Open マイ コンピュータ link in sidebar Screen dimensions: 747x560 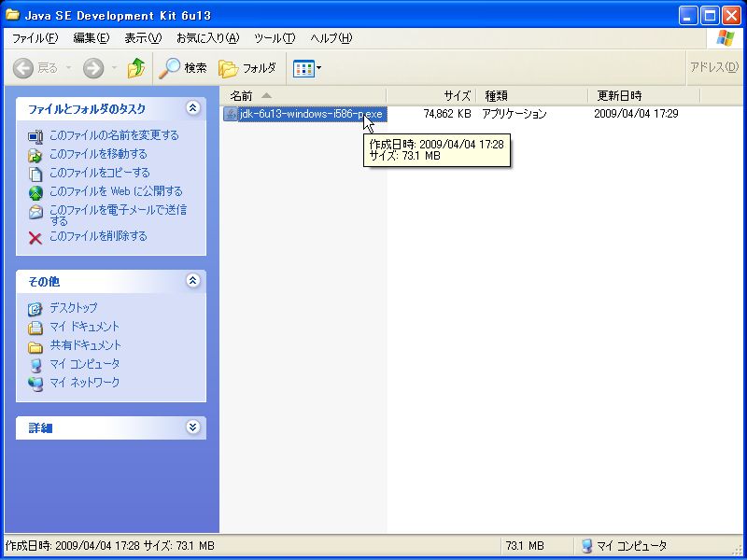coord(85,363)
